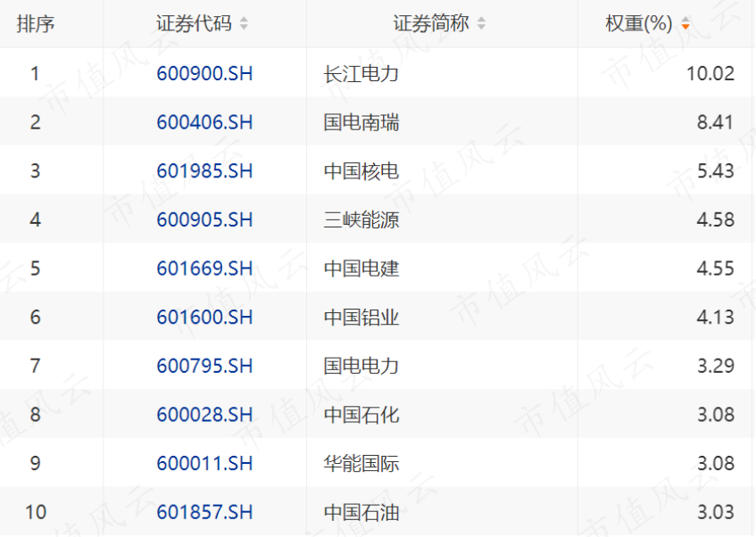This screenshot has height=537, width=756.
Task: Click the 600795.SH code link
Action: [x=204, y=366]
